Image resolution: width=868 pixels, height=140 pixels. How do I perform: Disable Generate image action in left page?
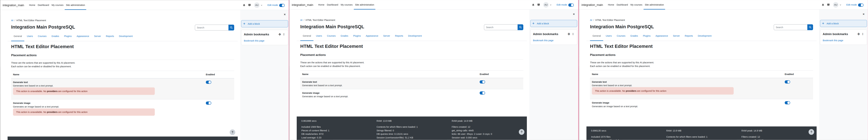[x=209, y=103]
